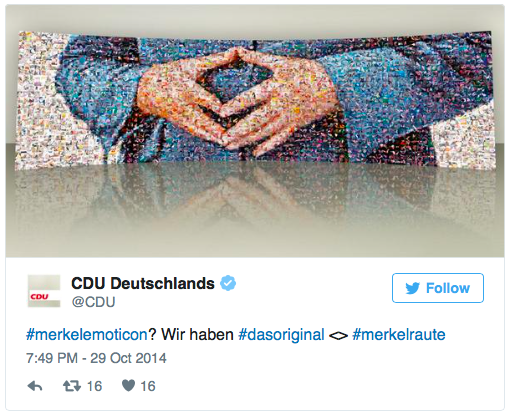Click the 7:49 PM tweet time
Screen dimensions: 505x414
[x=52, y=358]
